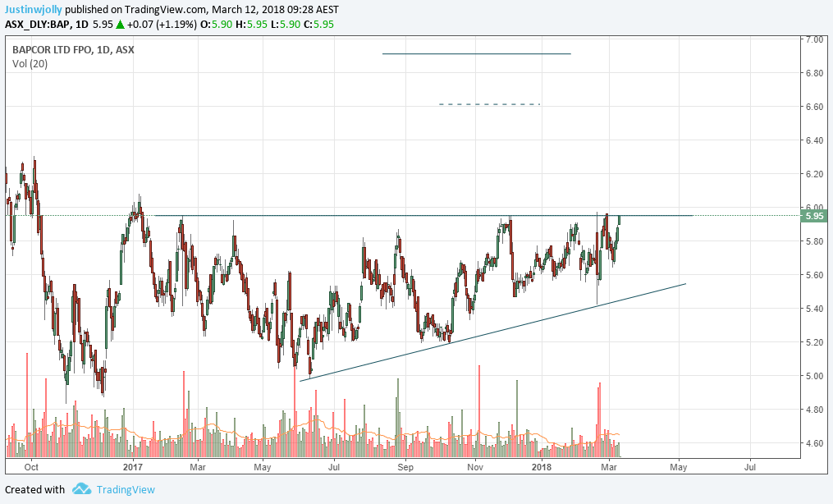833x504 pixels.
Task: Select the Vol (20) indicator label
Action: pyautogui.click(x=30, y=64)
